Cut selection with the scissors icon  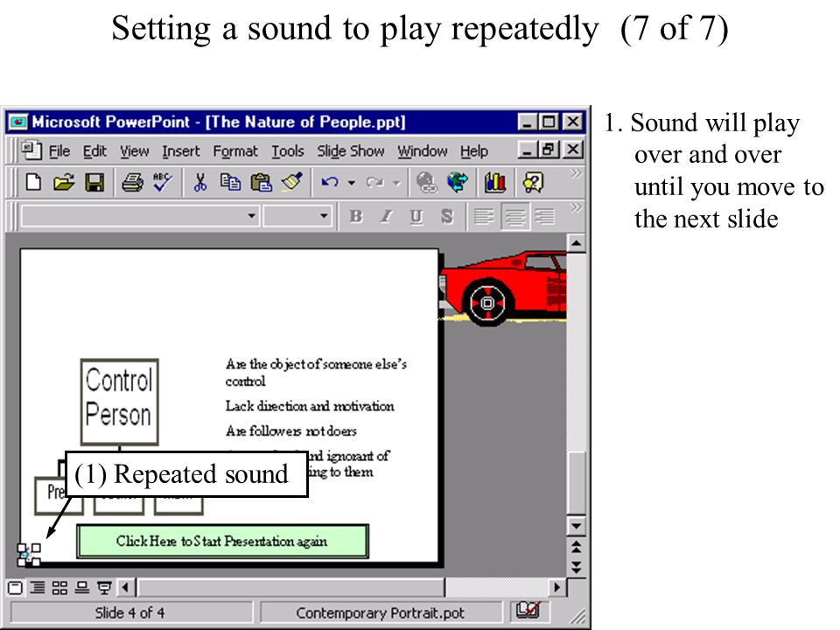click(x=200, y=183)
